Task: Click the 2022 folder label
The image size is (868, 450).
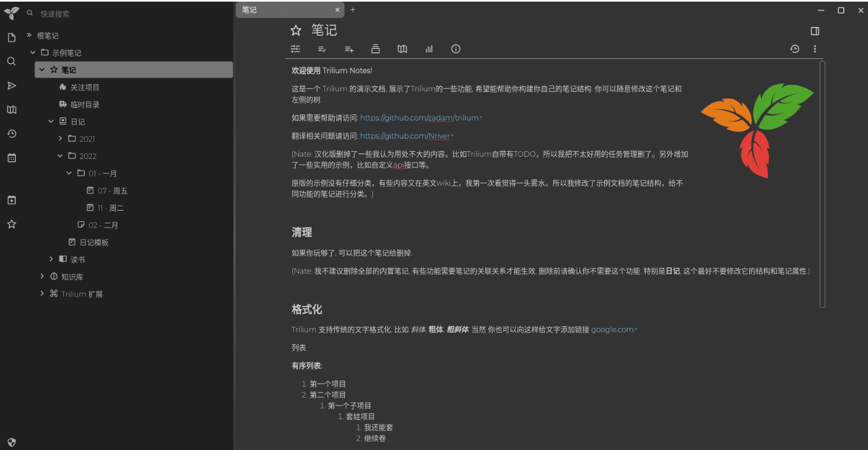Action: click(88, 156)
